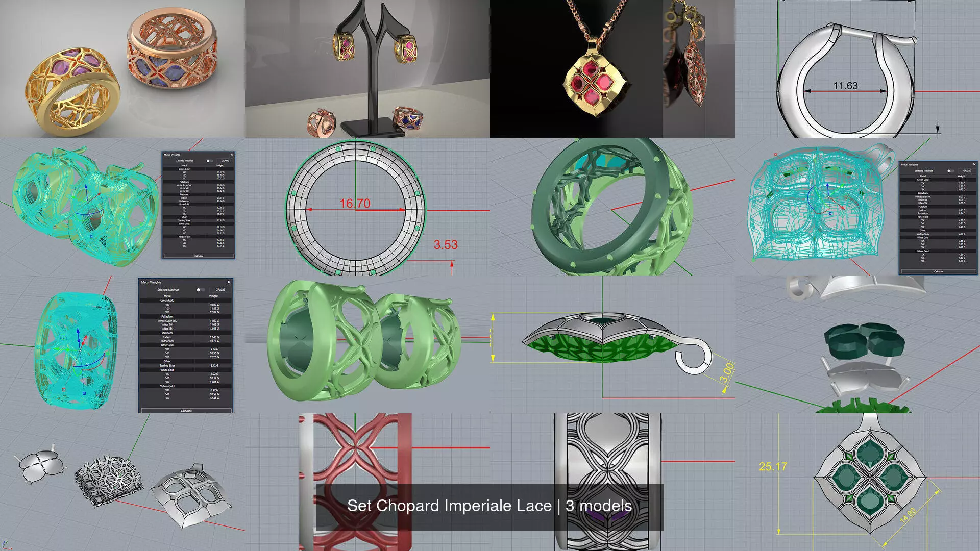Select the gold and rose rings render thumbnail

[x=122, y=69]
